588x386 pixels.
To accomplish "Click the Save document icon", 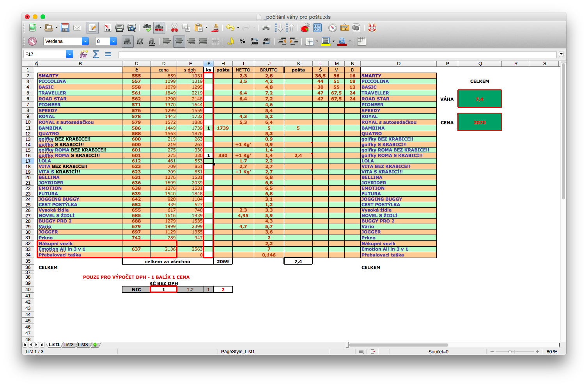I will [65, 28].
